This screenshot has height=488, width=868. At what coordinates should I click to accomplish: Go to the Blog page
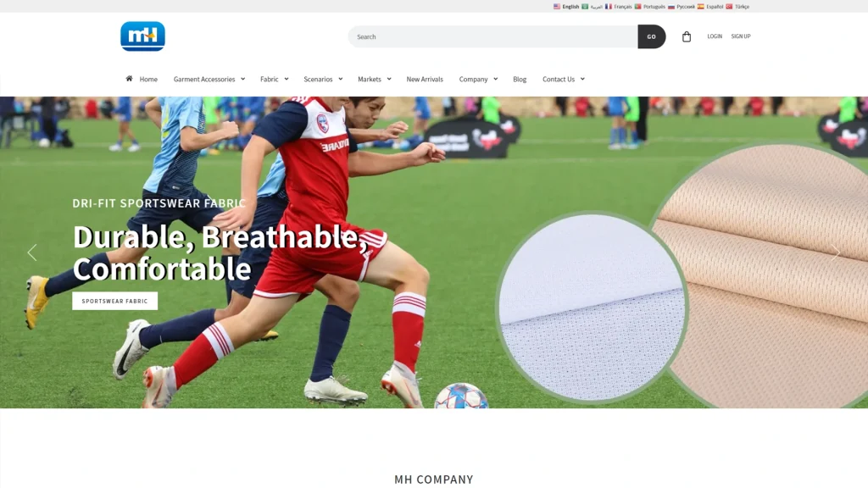(x=520, y=79)
